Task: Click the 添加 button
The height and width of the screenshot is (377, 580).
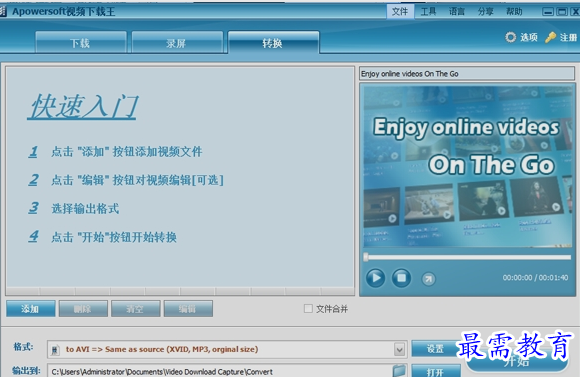Action: tap(31, 309)
